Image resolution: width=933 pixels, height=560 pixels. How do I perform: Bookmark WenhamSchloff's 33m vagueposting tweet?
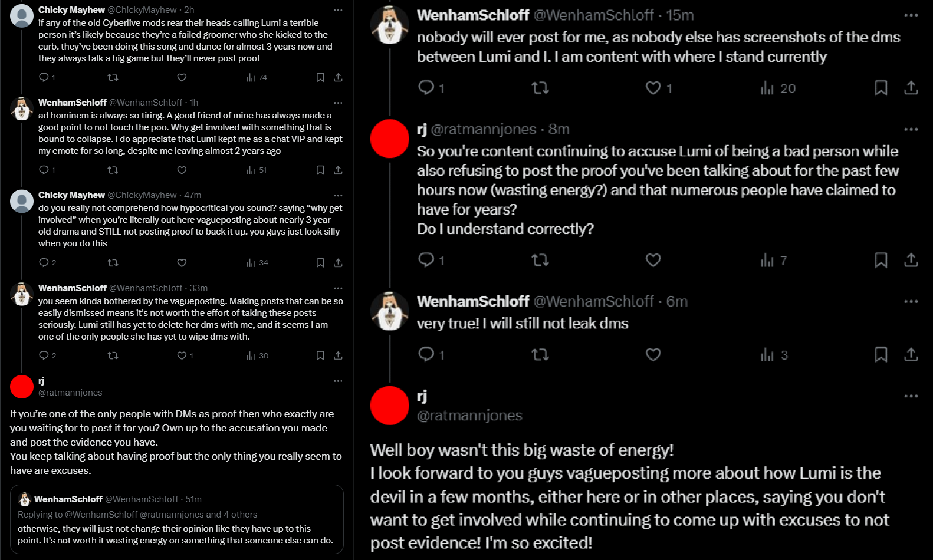pos(320,355)
